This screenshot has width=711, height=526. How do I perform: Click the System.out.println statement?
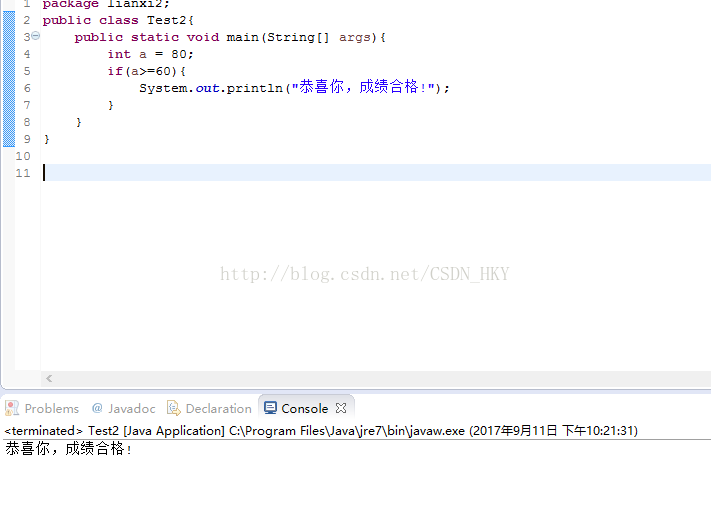294,87
